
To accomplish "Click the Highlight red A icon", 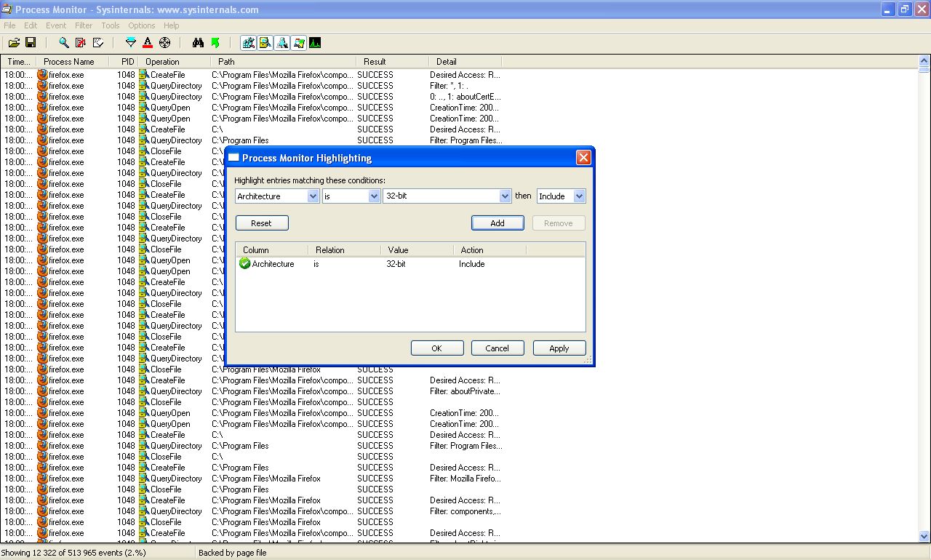I will click(148, 43).
